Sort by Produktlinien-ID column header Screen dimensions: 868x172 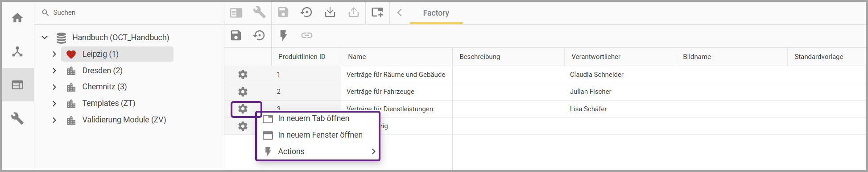tap(302, 57)
